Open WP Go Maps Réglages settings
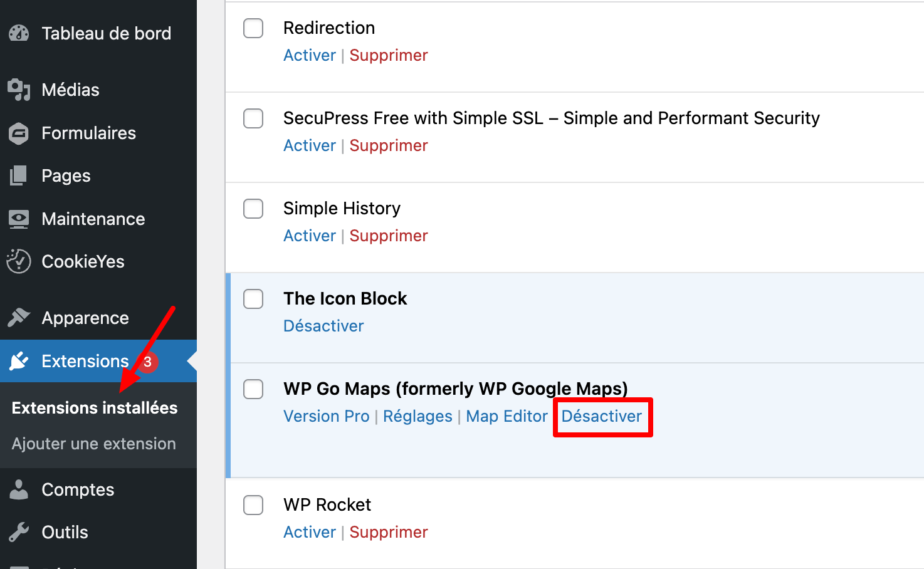Image resolution: width=924 pixels, height=569 pixels. point(417,416)
